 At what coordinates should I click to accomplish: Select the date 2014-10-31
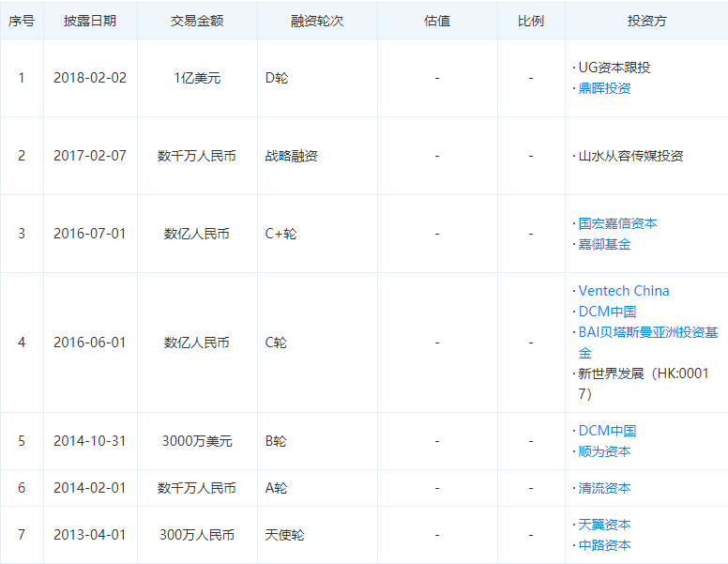click(x=90, y=441)
